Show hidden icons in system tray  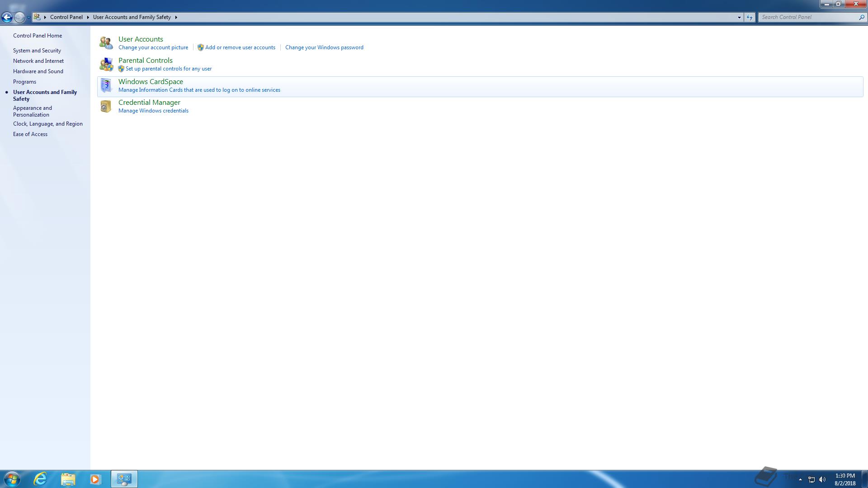pyautogui.click(x=800, y=479)
